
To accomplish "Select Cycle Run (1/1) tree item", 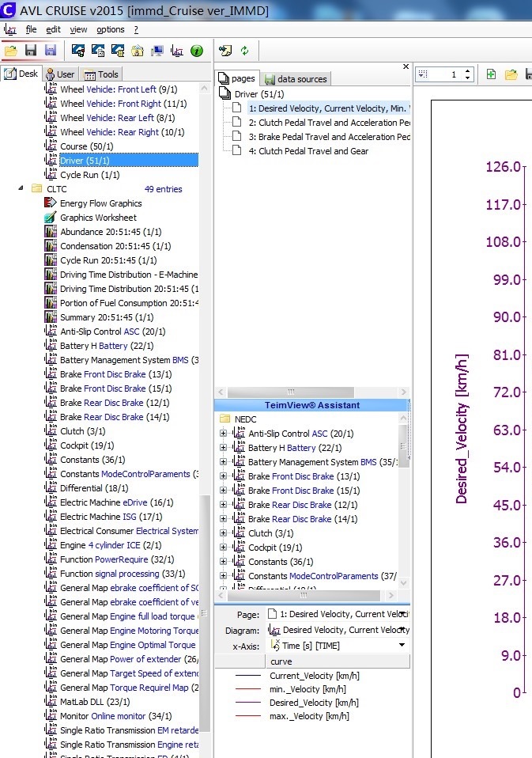I will [x=89, y=175].
